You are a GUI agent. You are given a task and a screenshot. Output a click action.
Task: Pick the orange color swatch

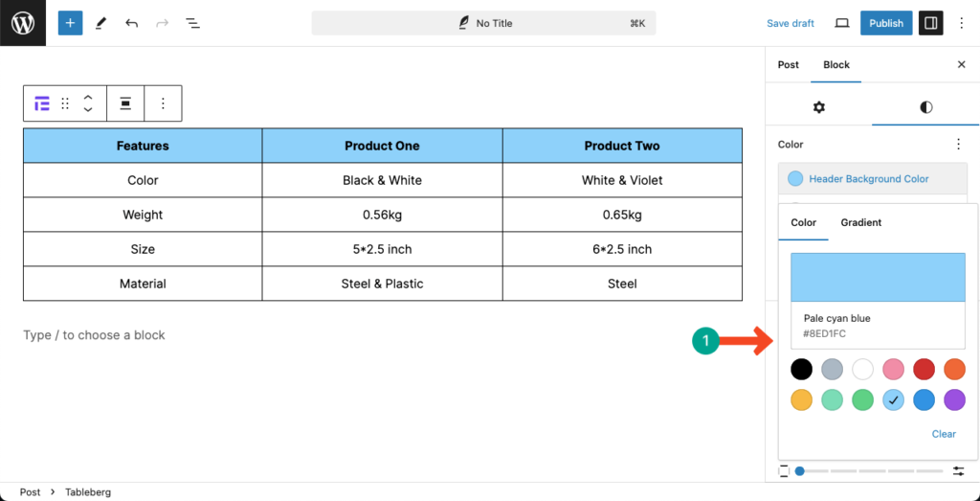(954, 369)
